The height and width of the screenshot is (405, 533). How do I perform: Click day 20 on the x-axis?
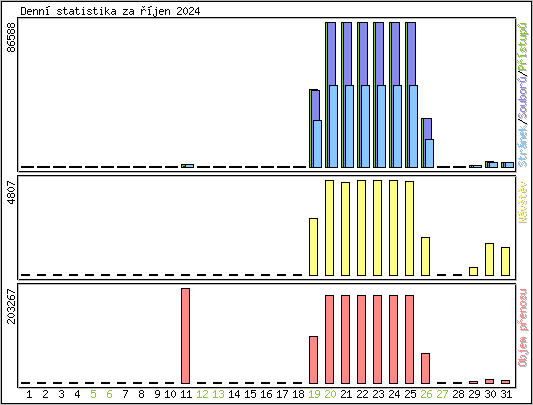(x=330, y=394)
